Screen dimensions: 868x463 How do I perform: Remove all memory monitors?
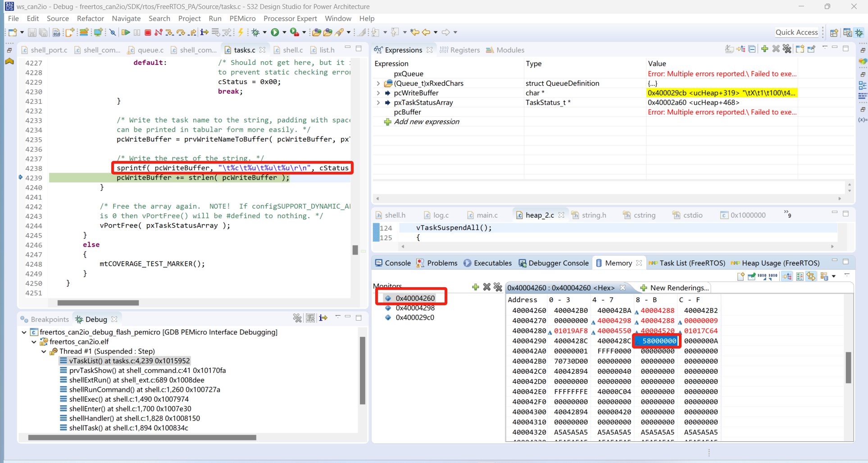pos(498,287)
